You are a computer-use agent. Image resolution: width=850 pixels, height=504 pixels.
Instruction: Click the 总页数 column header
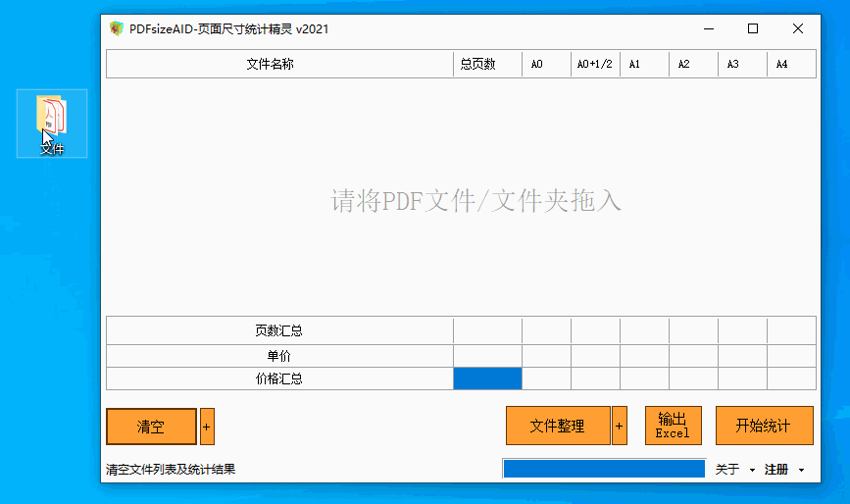[x=487, y=64]
